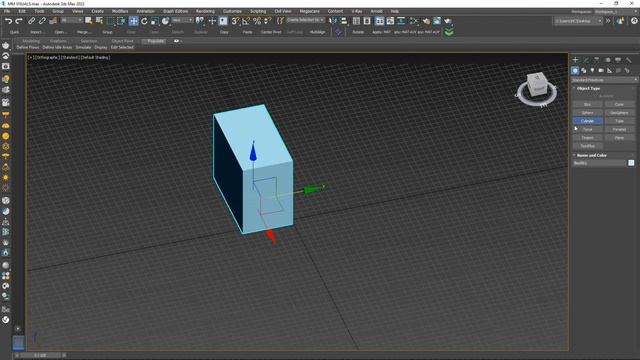
Task: Select the Lights category icon
Action: click(592, 70)
